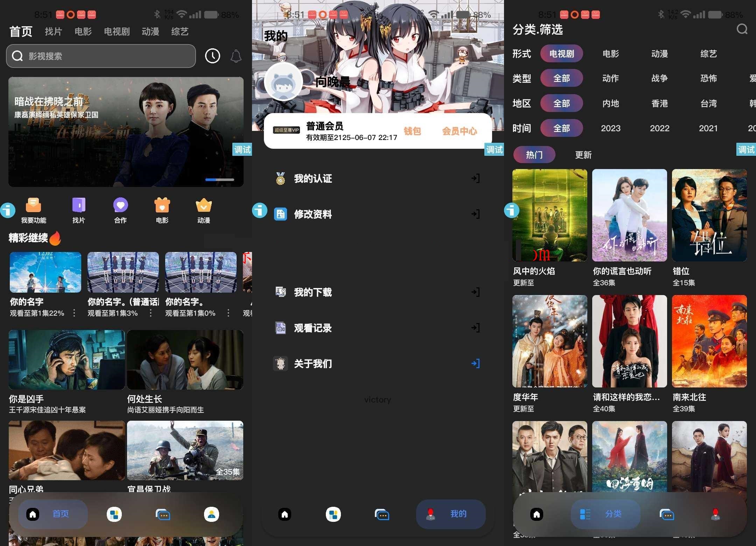Tap the carousel page indicator on banner
The width and height of the screenshot is (756, 546).
tap(220, 180)
